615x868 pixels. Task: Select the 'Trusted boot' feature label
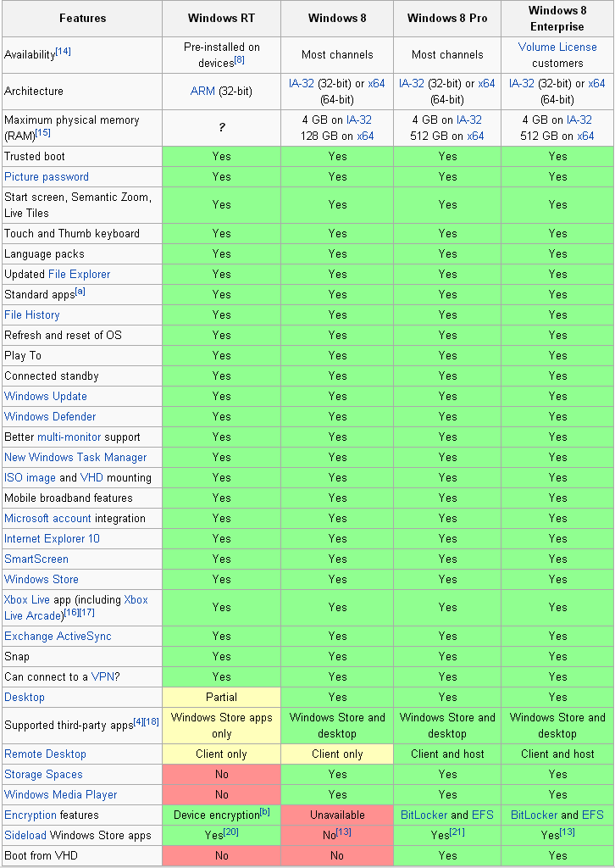tap(34, 156)
